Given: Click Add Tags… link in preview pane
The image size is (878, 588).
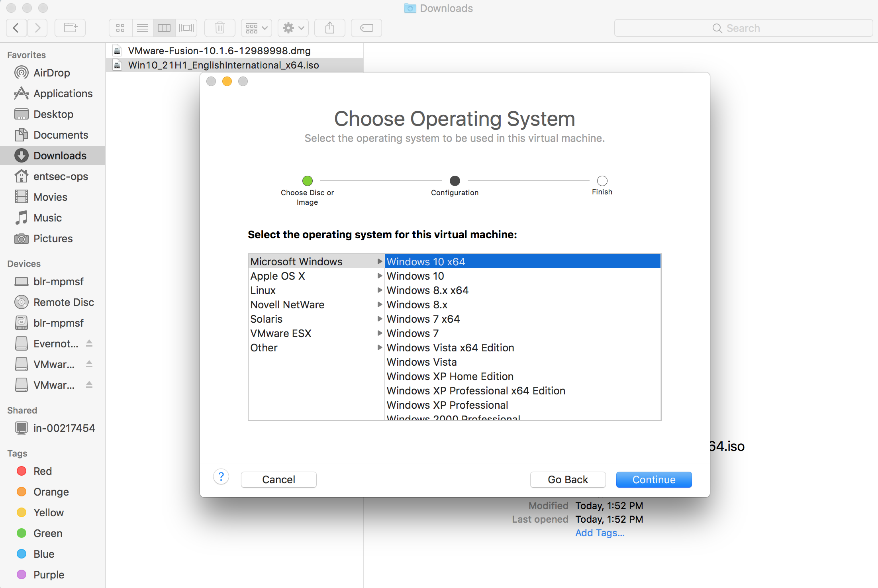Looking at the screenshot, I should pyautogui.click(x=600, y=533).
